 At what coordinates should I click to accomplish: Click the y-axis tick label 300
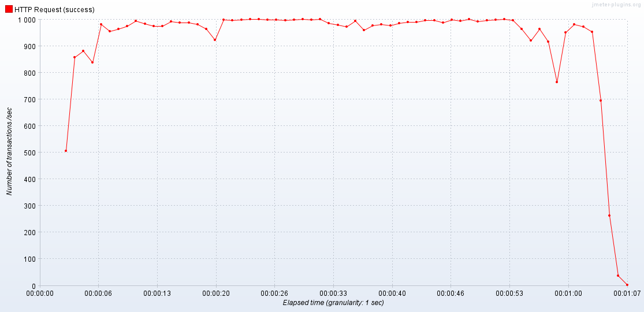pyautogui.click(x=31, y=206)
